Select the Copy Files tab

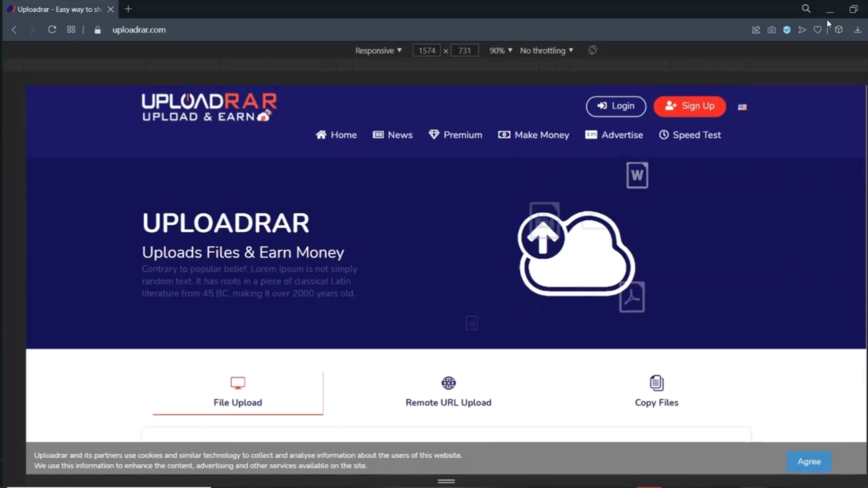pyautogui.click(x=656, y=392)
